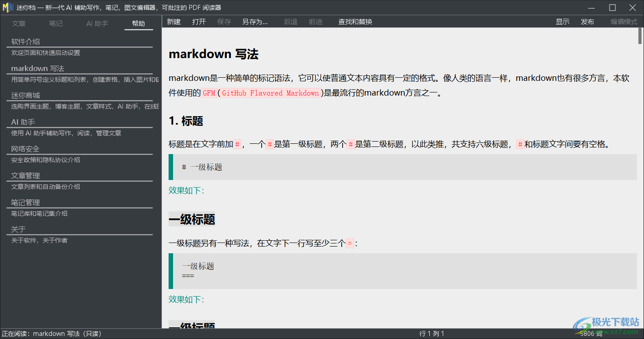The image size is (644, 339).
Task: Open the 关于 help topic
Action: [x=18, y=229]
